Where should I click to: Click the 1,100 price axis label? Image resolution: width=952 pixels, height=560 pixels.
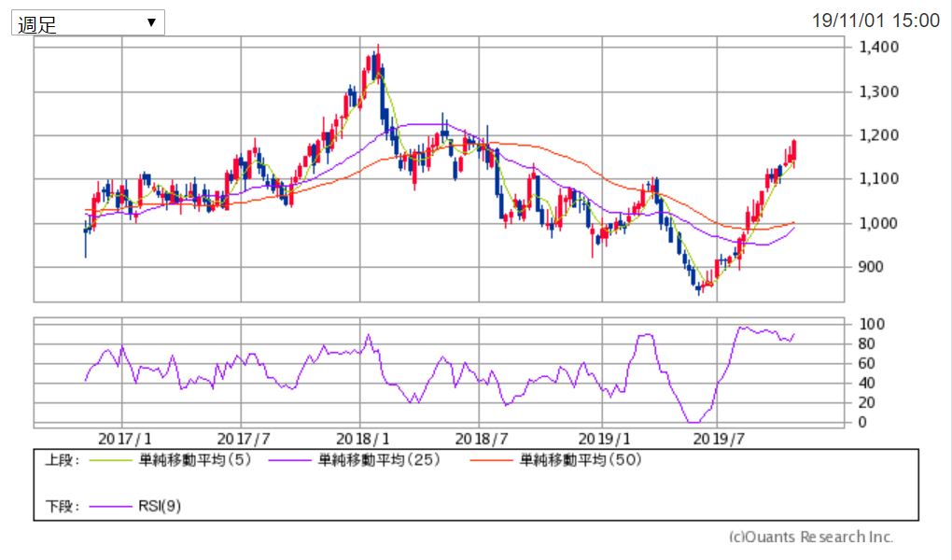878,179
